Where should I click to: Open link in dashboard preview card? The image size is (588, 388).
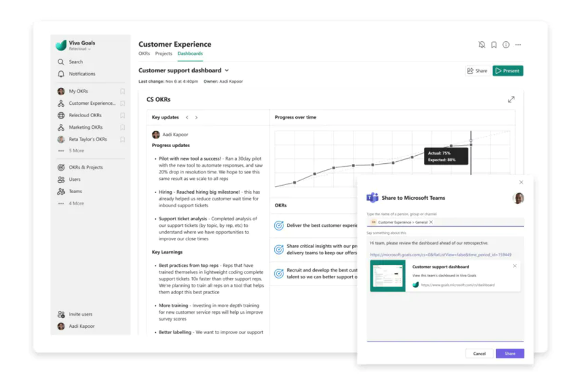click(x=458, y=285)
